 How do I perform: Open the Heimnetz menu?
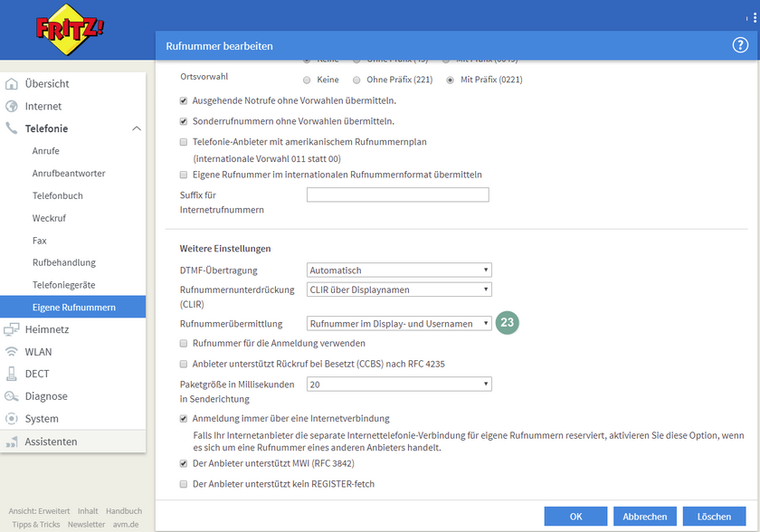[47, 329]
